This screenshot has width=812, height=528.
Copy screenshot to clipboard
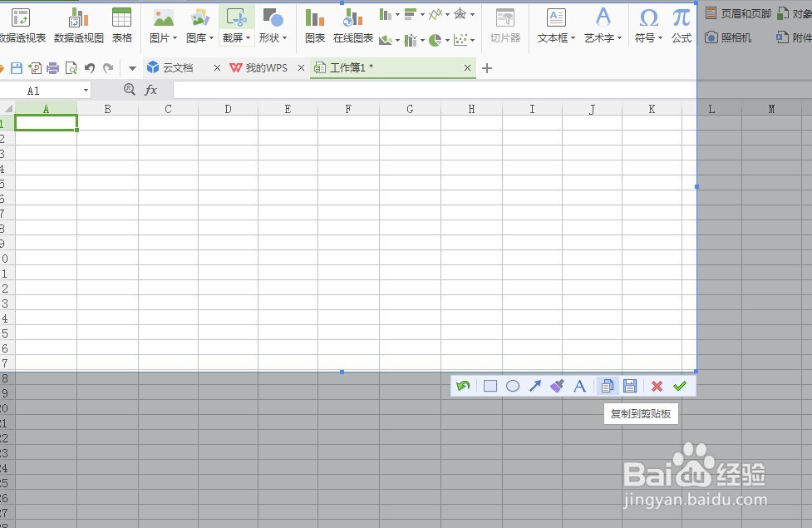[608, 386]
